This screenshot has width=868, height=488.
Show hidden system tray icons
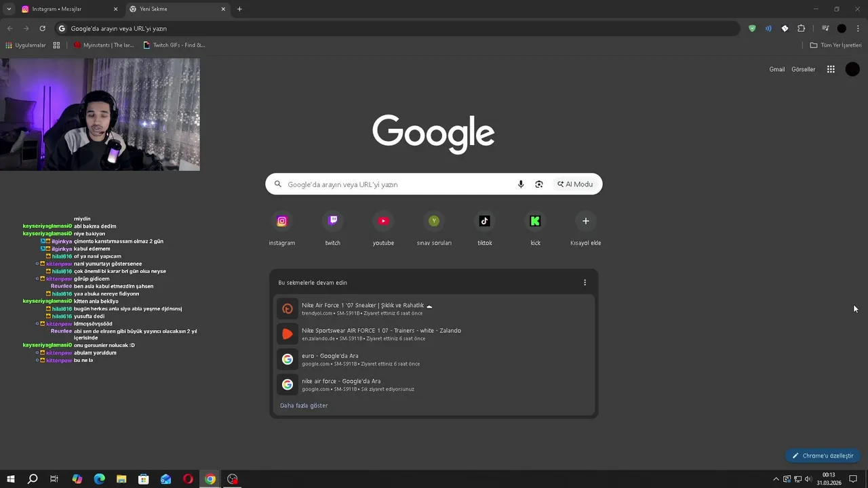(x=776, y=479)
